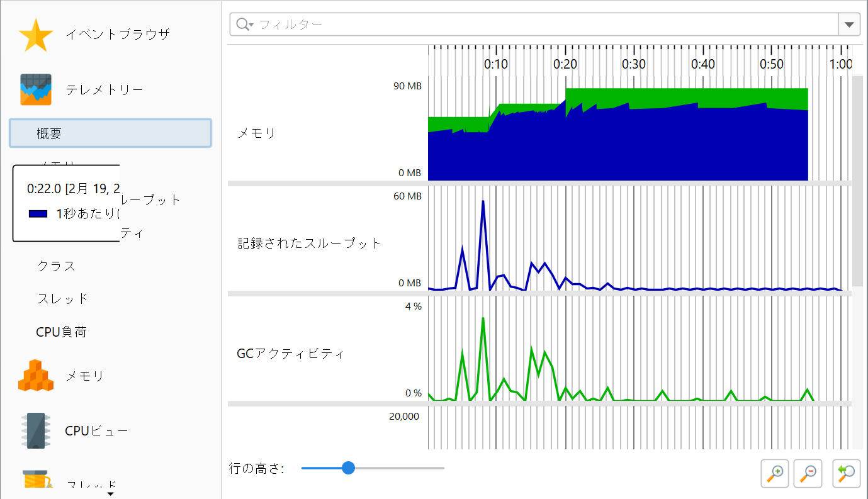Screen dimensions: 868x499
Task: Click the GCアクティビティ row label
Action: click(291, 353)
